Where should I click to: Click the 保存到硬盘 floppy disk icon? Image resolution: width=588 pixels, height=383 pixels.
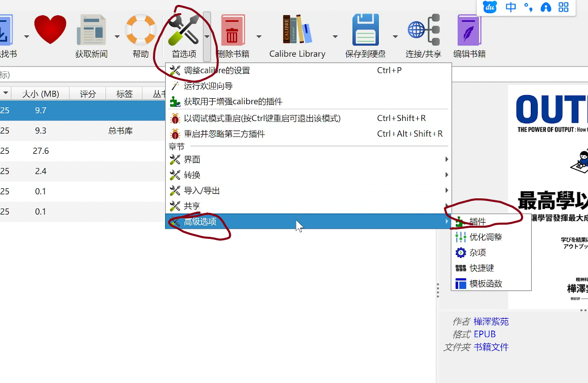[365, 30]
